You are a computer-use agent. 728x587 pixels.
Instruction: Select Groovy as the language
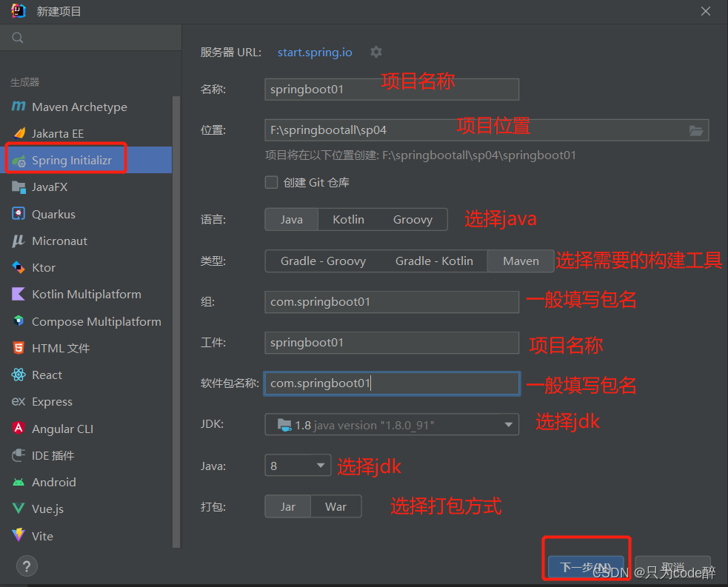point(413,220)
